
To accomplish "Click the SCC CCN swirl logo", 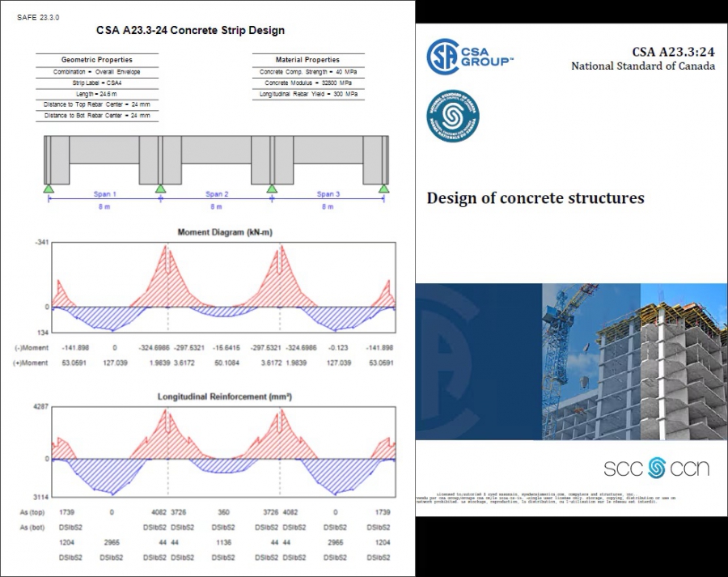I will coord(657,468).
